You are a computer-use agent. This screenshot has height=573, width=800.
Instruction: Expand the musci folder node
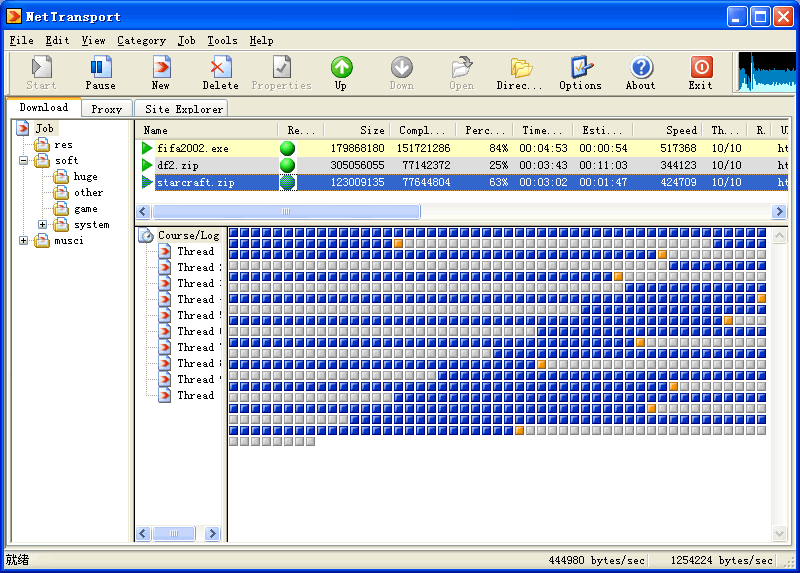coord(23,240)
